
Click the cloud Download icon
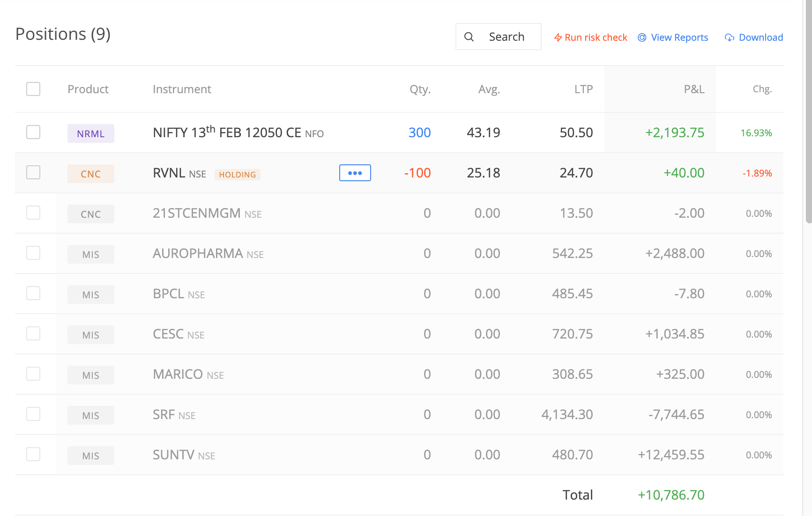730,37
